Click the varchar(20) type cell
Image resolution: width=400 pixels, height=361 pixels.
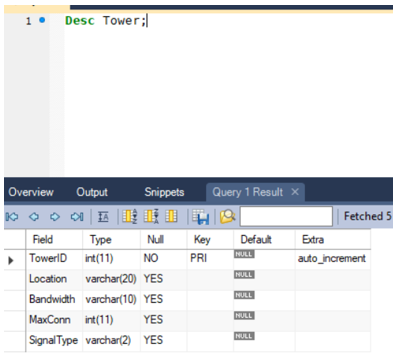(111, 279)
